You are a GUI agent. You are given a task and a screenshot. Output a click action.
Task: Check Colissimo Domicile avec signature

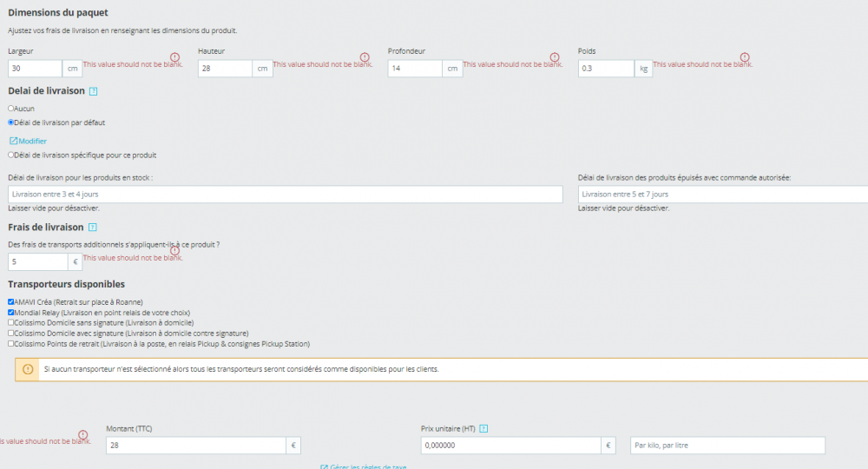[x=10, y=334]
